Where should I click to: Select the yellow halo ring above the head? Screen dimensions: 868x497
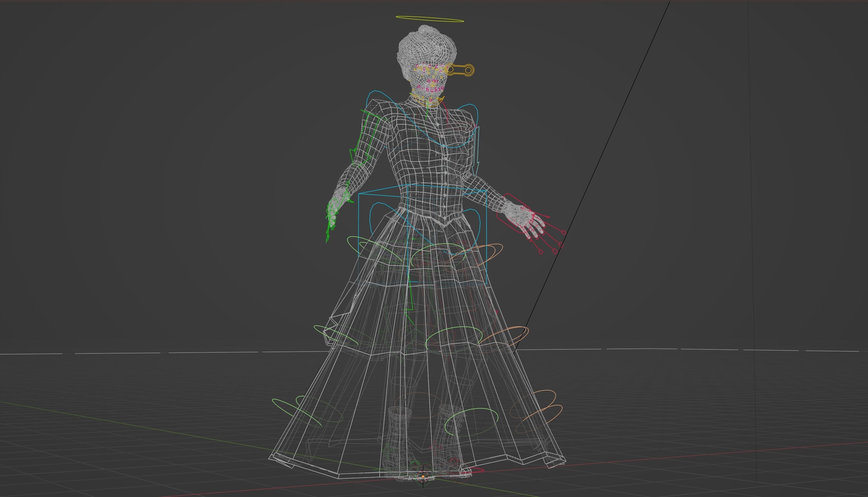point(430,19)
